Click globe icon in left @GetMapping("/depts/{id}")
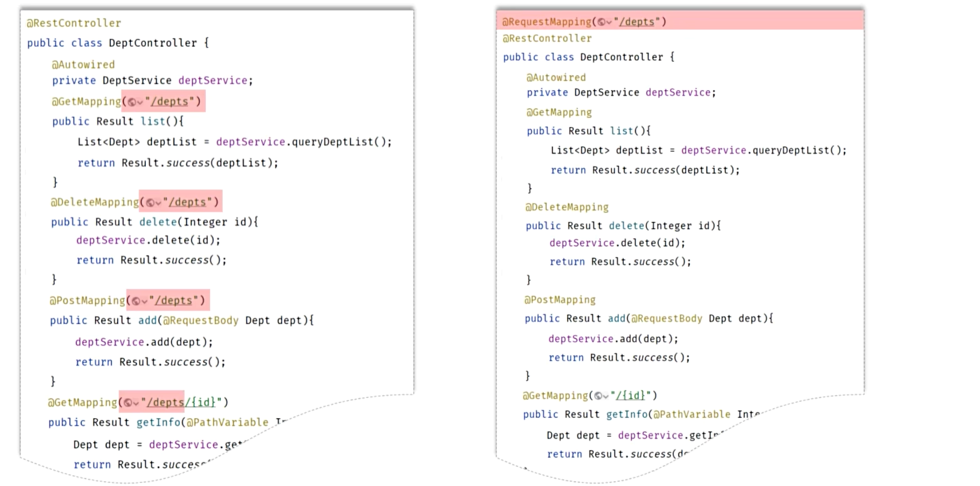 tap(128, 403)
